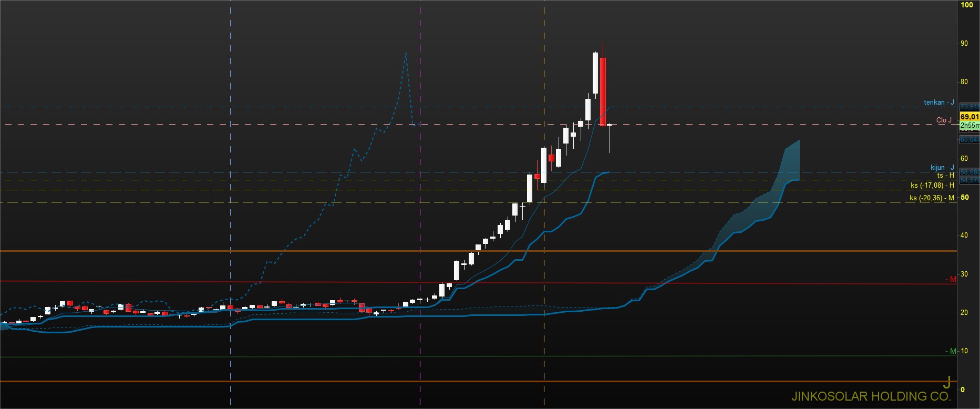Viewport: 980px width, 409px height.
Task: Click the 73,515 tenkan price tag
Action: point(969,107)
